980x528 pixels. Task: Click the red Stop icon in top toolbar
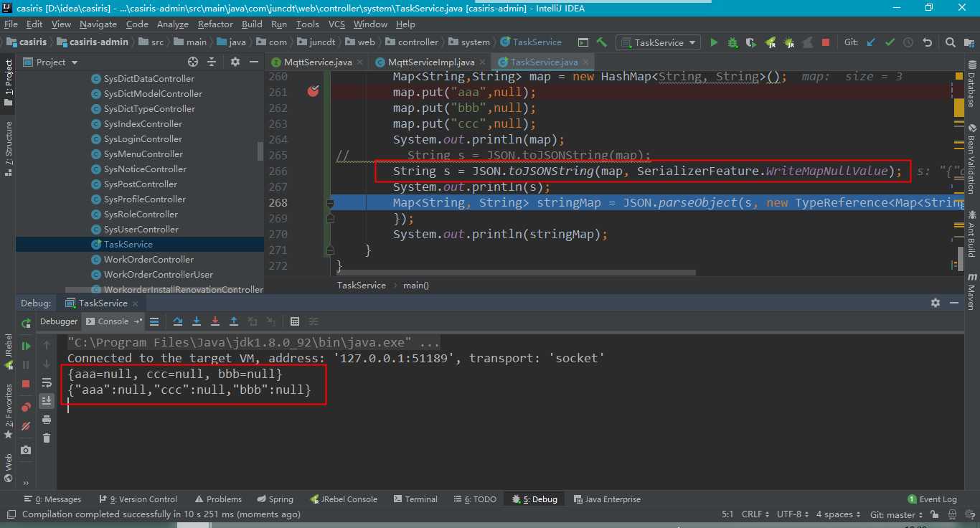(x=826, y=42)
